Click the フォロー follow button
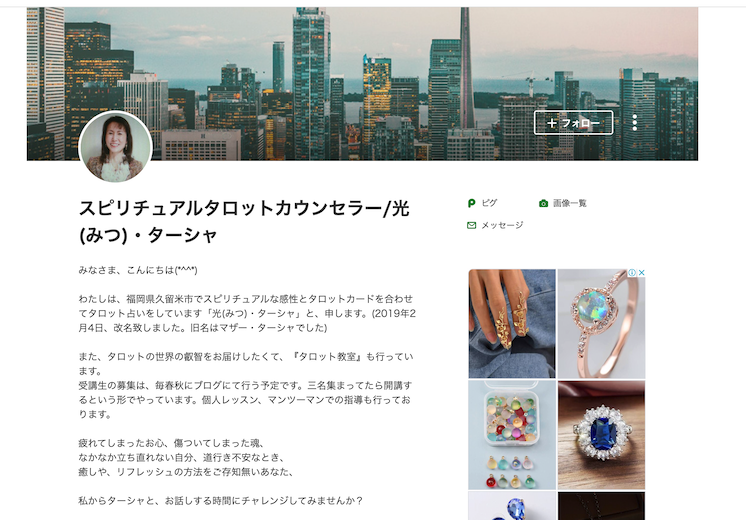746x520 pixels. (x=573, y=123)
